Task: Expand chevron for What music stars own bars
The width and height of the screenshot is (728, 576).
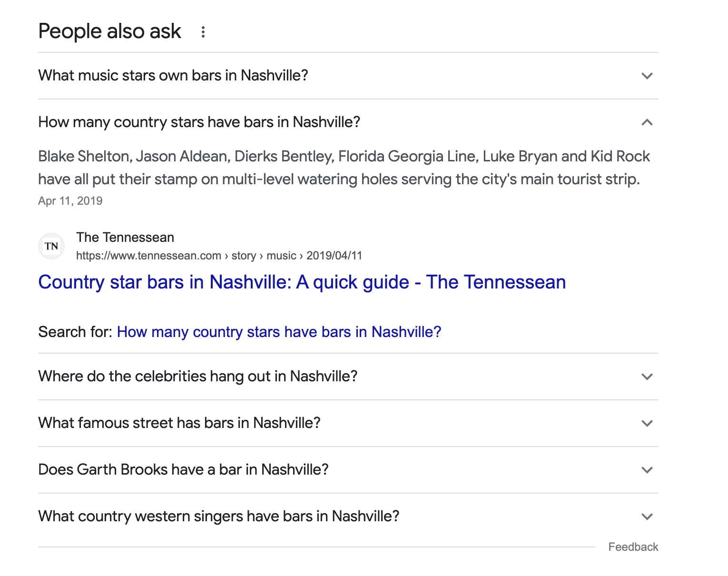Action: (x=647, y=76)
